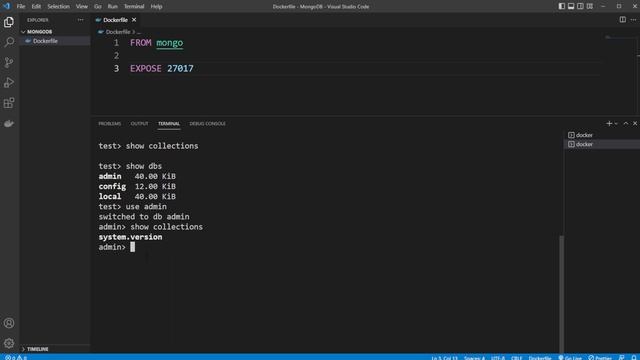Open the Docker view in activity bar
Viewport: 640px width, 360px height.
(x=9, y=123)
